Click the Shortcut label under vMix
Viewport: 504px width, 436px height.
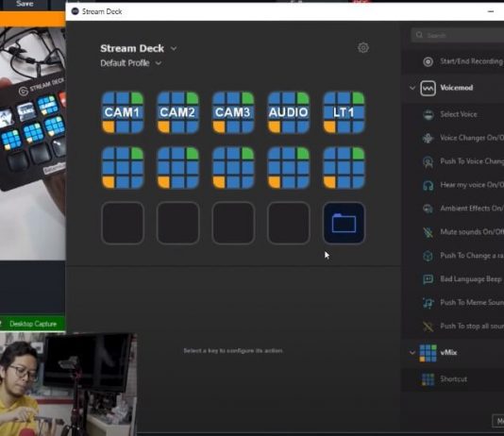click(x=454, y=379)
